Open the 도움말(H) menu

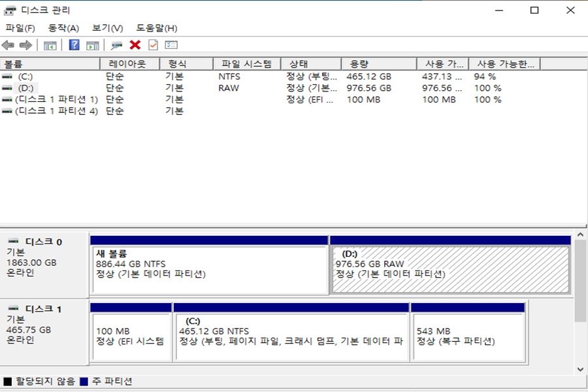coord(156,28)
